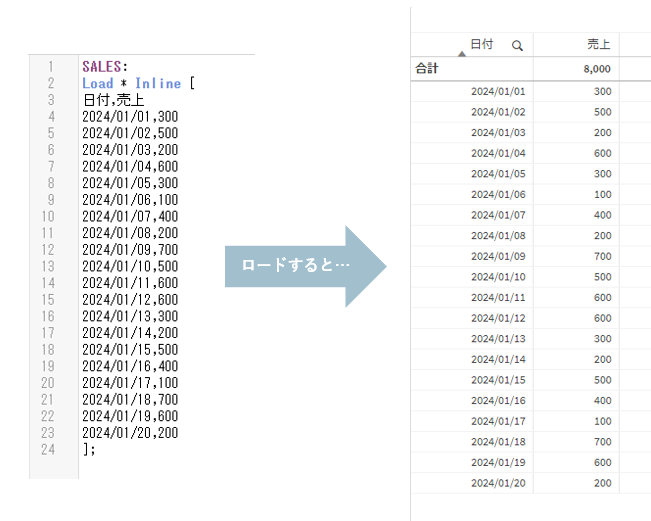This screenshot has height=521, width=651.
Task: Click the closing ]; script line
Action: (x=90, y=449)
